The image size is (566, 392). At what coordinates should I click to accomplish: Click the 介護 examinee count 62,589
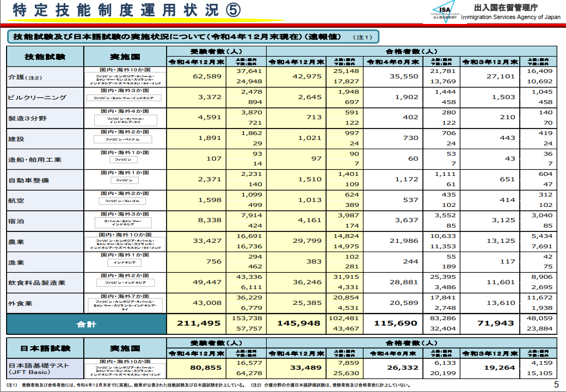(207, 77)
